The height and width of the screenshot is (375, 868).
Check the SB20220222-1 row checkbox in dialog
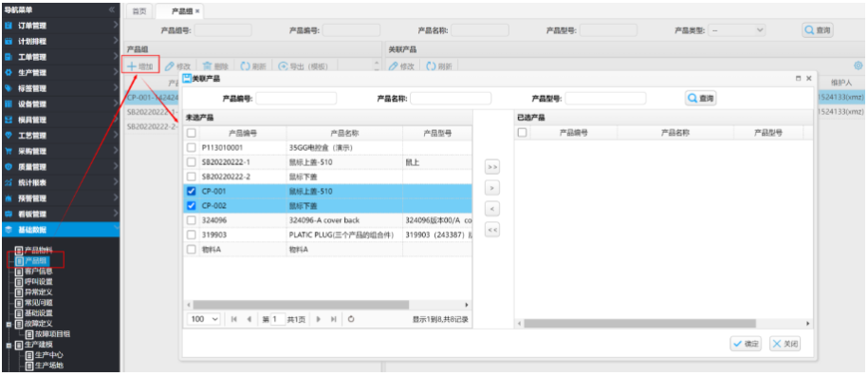click(x=191, y=161)
